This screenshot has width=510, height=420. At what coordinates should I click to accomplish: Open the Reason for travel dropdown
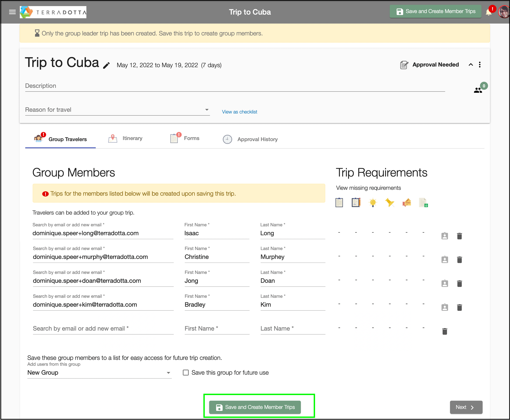[x=117, y=110]
